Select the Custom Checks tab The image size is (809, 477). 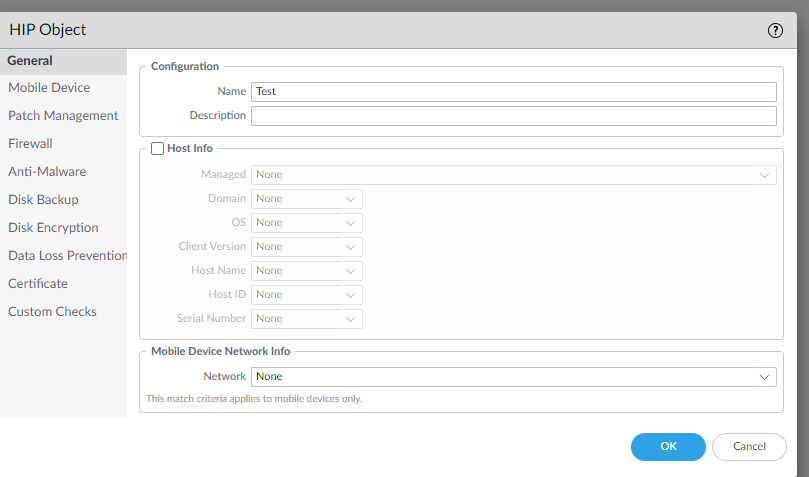pos(52,312)
